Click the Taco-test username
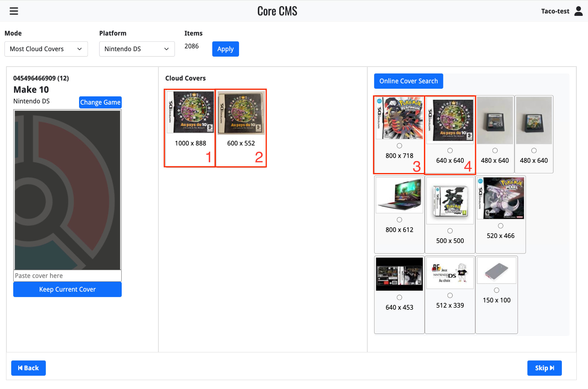Screen dimensions: 588x389 [x=555, y=11]
